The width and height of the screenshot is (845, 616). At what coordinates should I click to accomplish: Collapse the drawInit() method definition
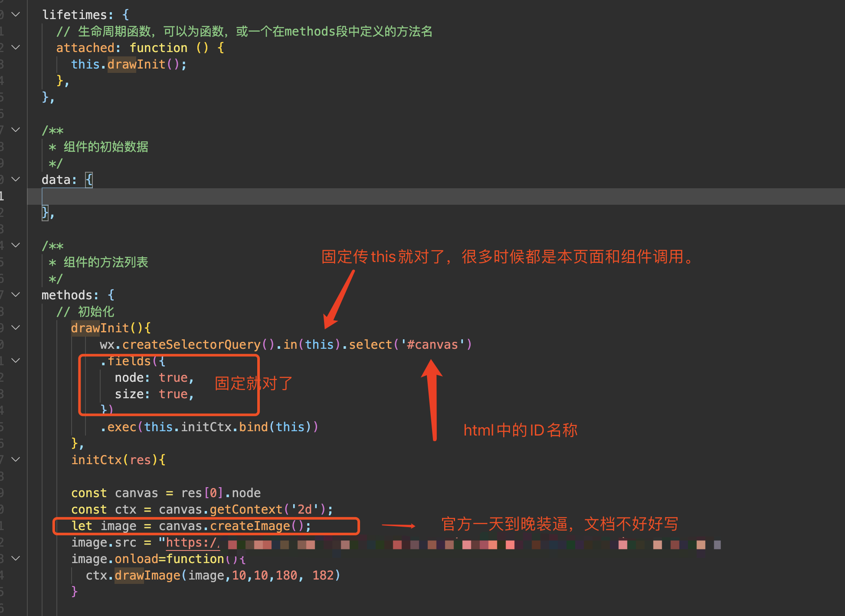[16, 328]
